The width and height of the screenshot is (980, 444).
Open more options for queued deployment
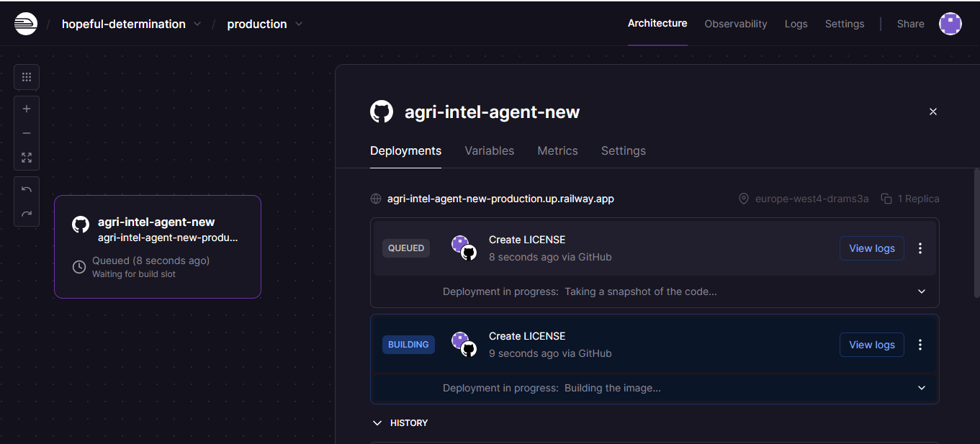tap(920, 248)
